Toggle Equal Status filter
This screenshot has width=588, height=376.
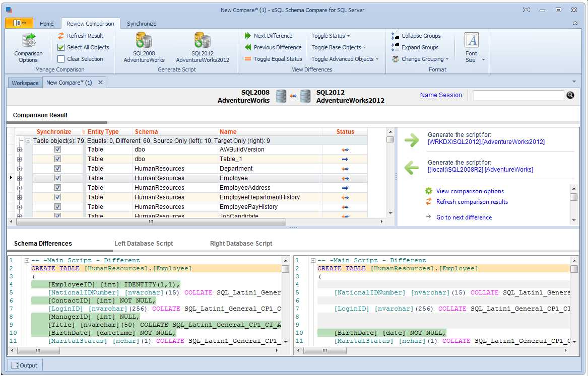(274, 59)
